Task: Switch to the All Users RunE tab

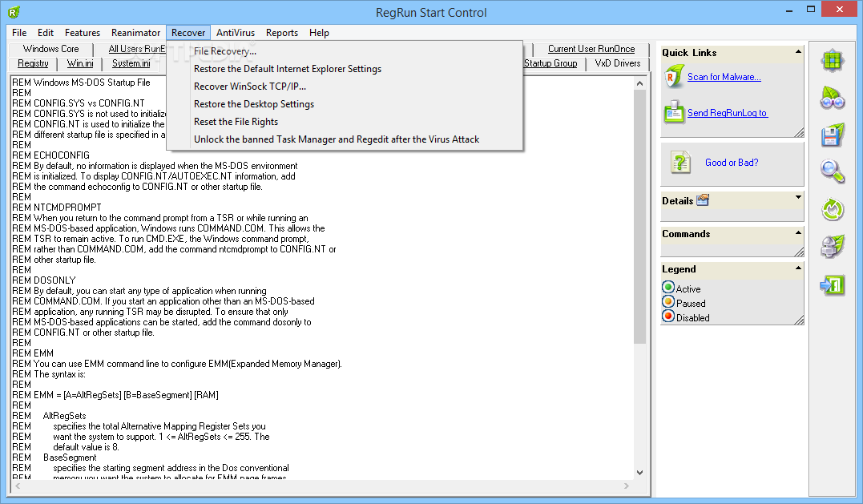Action: point(136,49)
